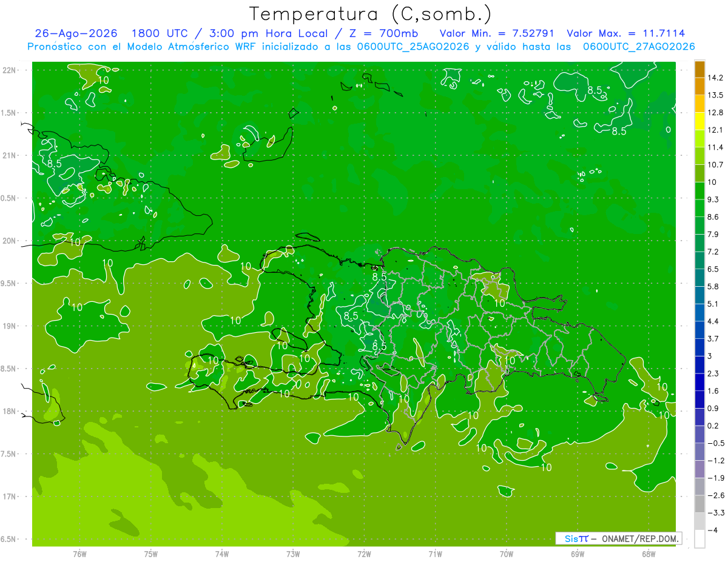
Task: Click the '73W' longitude axis label
Action: (293, 554)
